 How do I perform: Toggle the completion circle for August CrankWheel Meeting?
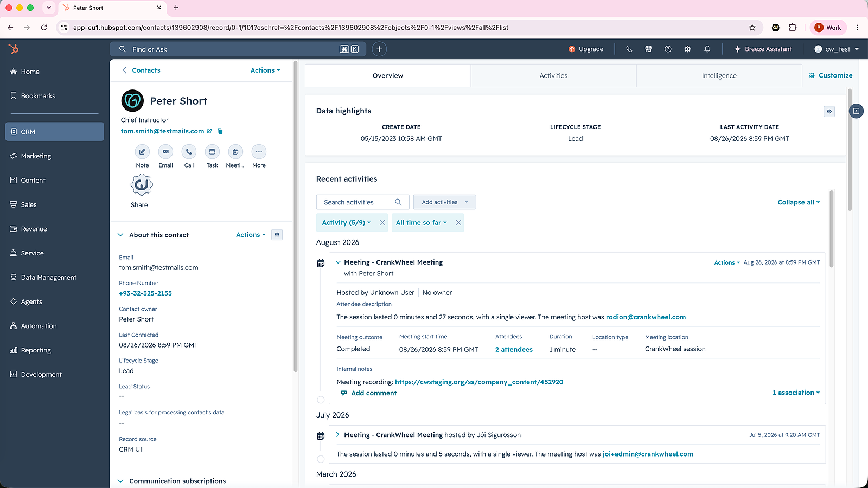(x=321, y=400)
